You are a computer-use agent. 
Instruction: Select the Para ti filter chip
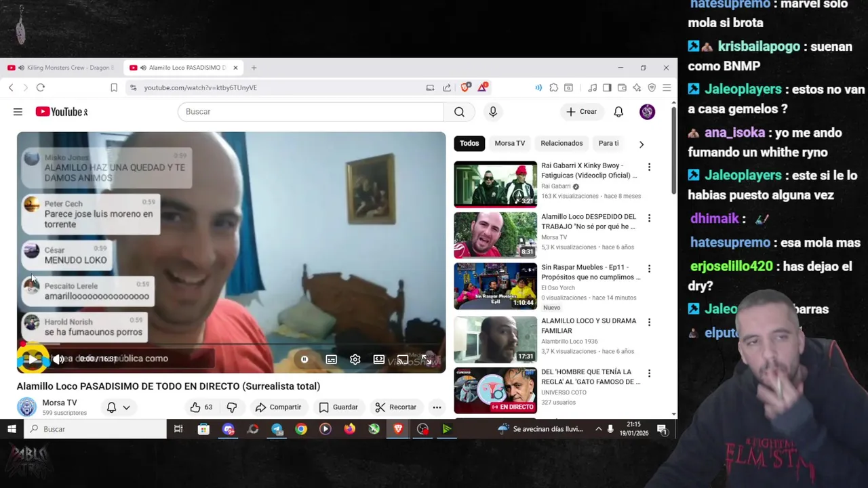coord(608,143)
